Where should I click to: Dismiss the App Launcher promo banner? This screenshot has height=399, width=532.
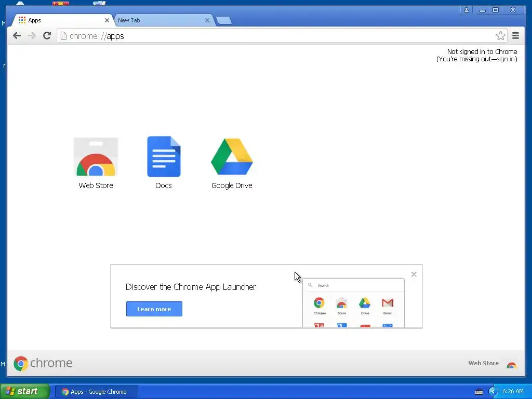pyautogui.click(x=414, y=274)
